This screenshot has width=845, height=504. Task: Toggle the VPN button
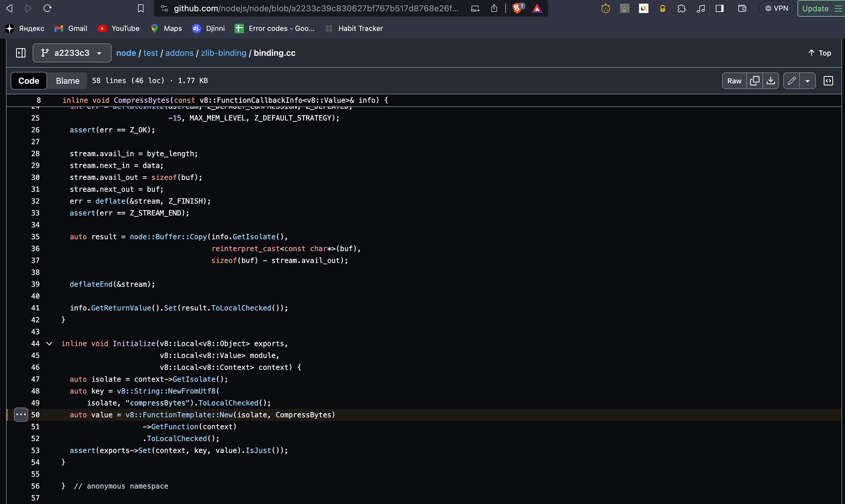(777, 8)
